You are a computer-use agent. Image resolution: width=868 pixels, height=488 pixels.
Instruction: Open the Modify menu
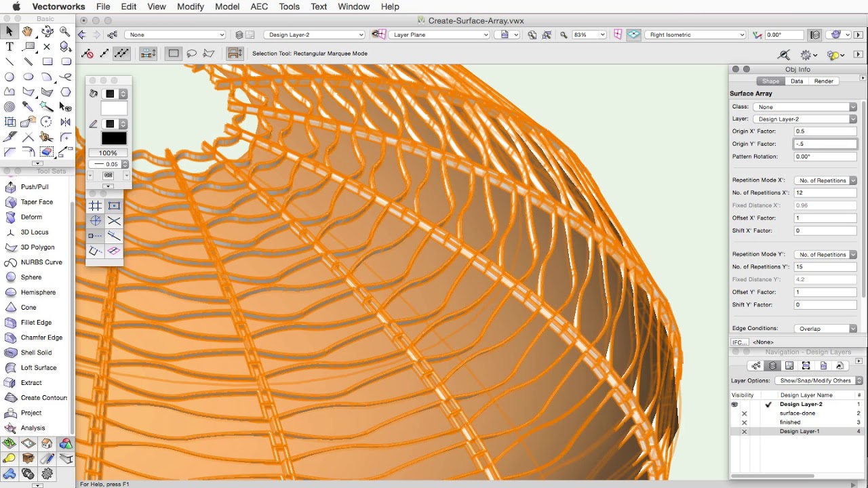(x=191, y=7)
